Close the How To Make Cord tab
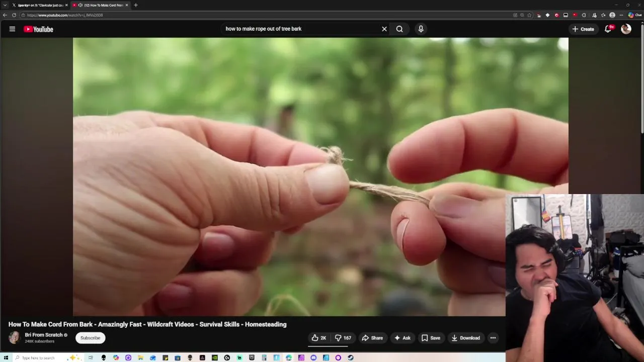 coord(127,5)
